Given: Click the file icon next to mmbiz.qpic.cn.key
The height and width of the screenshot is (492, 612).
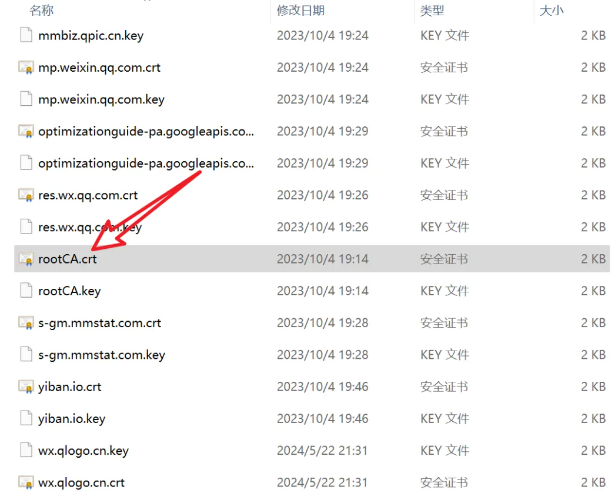Looking at the screenshot, I should (26, 35).
